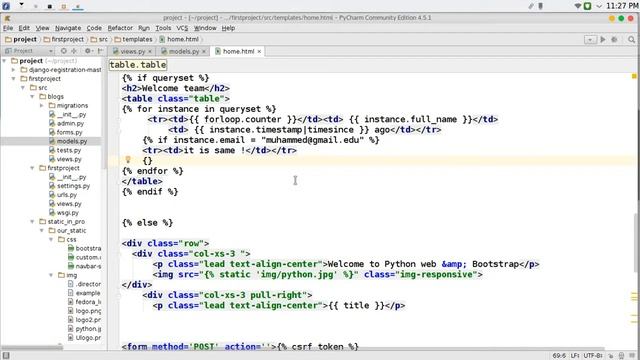This screenshot has height=360, width=640.
Task: Open the View menu
Action: click(x=42, y=28)
